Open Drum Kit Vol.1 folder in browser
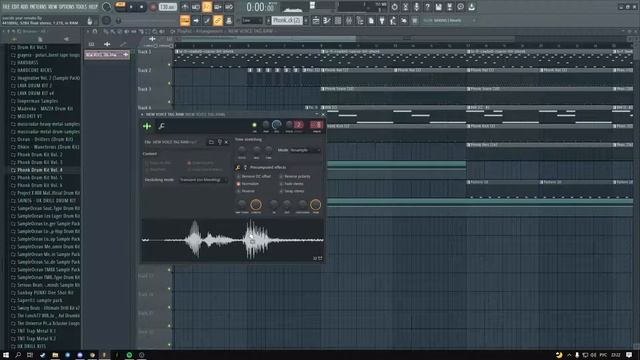The image size is (640, 360). coord(32,47)
